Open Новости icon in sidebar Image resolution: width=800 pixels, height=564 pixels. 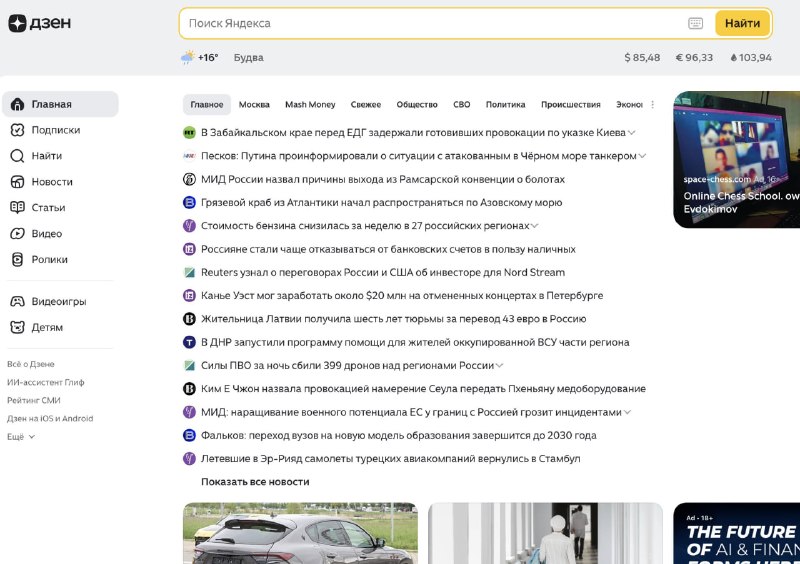pyautogui.click(x=17, y=182)
